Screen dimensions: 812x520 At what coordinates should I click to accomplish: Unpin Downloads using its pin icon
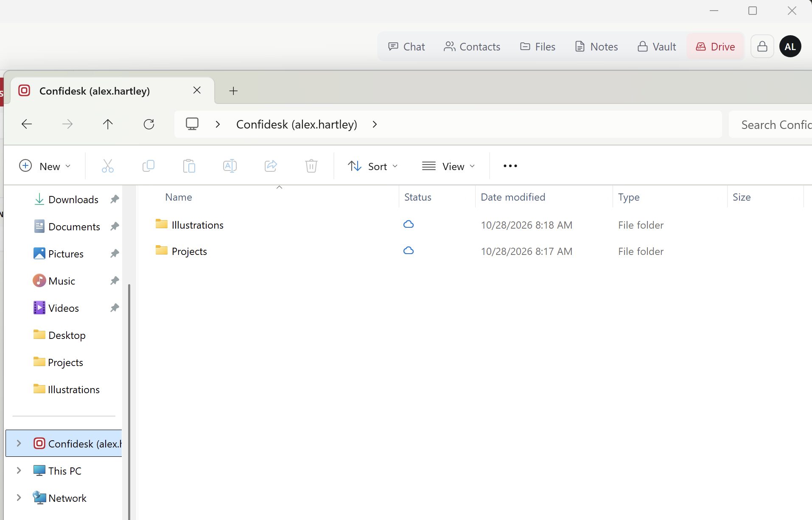115,199
